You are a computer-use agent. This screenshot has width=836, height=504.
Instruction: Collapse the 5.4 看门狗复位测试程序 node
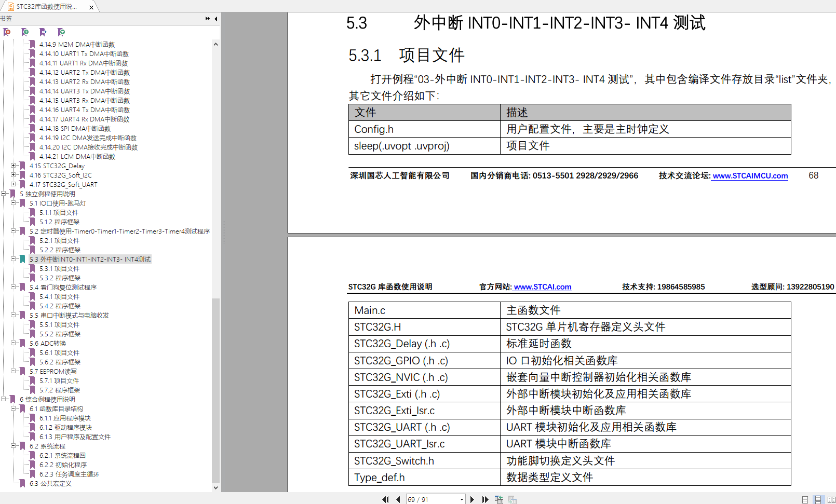click(x=13, y=287)
